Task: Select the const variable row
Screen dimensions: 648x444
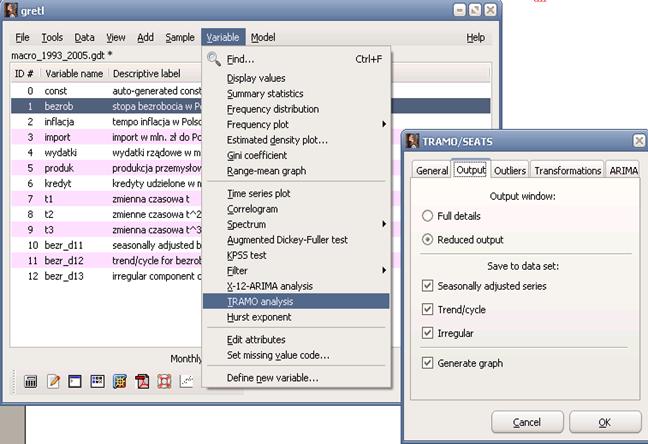Action: (x=107, y=91)
